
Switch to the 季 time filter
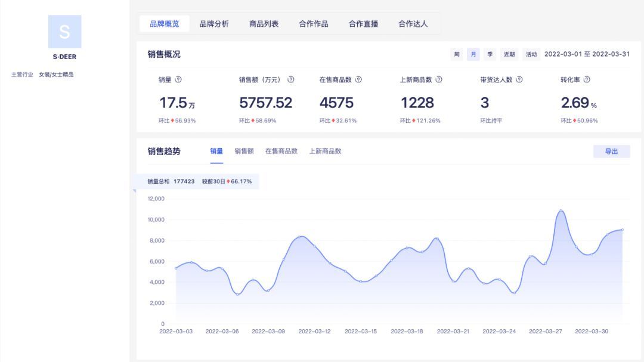pyautogui.click(x=489, y=54)
